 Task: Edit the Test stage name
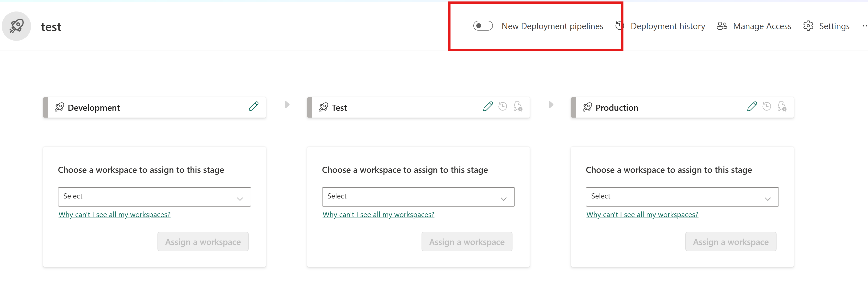(x=488, y=106)
